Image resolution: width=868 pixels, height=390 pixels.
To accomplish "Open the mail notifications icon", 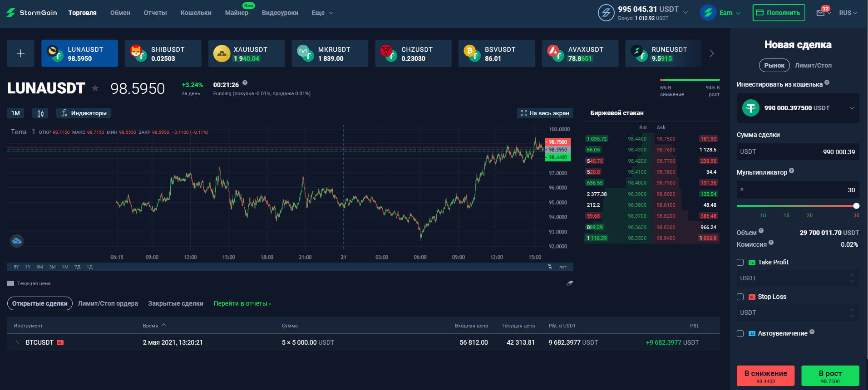I will tap(821, 13).
